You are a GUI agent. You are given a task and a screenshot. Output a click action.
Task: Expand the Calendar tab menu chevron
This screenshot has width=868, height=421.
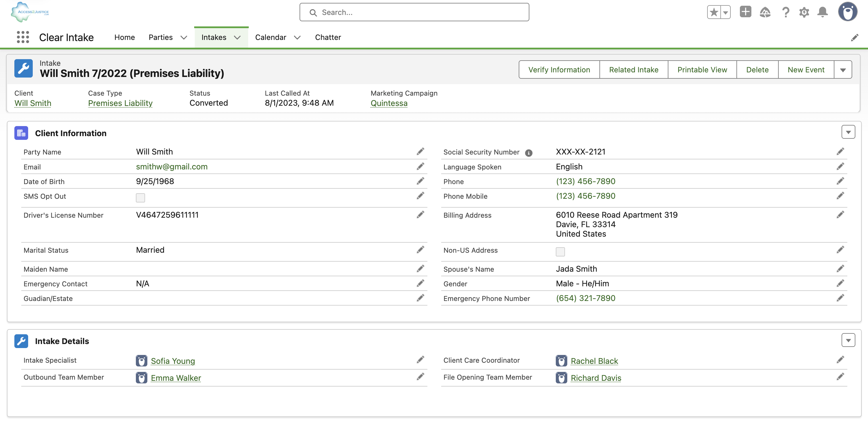[x=297, y=37]
